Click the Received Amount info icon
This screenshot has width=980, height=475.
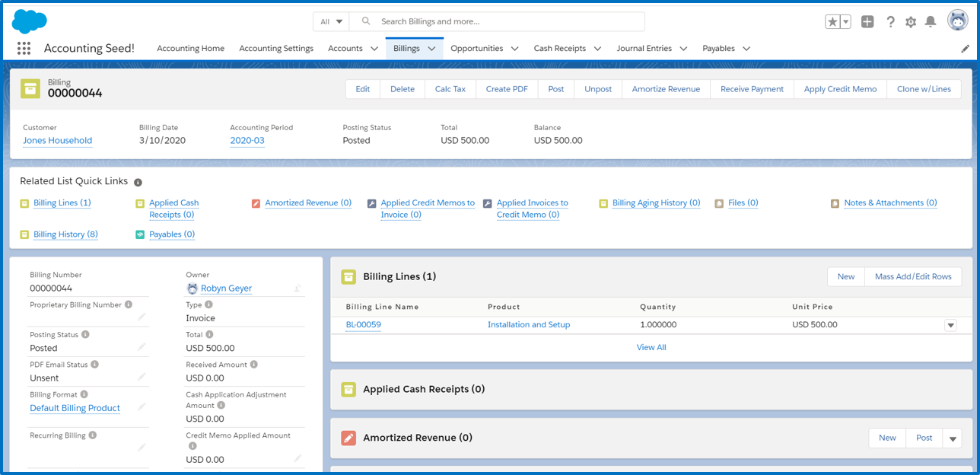point(254,365)
